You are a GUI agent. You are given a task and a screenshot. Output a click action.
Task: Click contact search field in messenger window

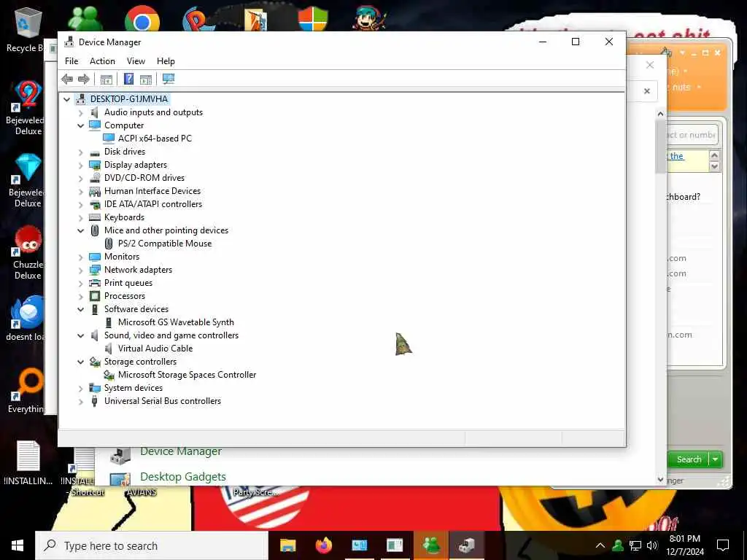(692, 135)
